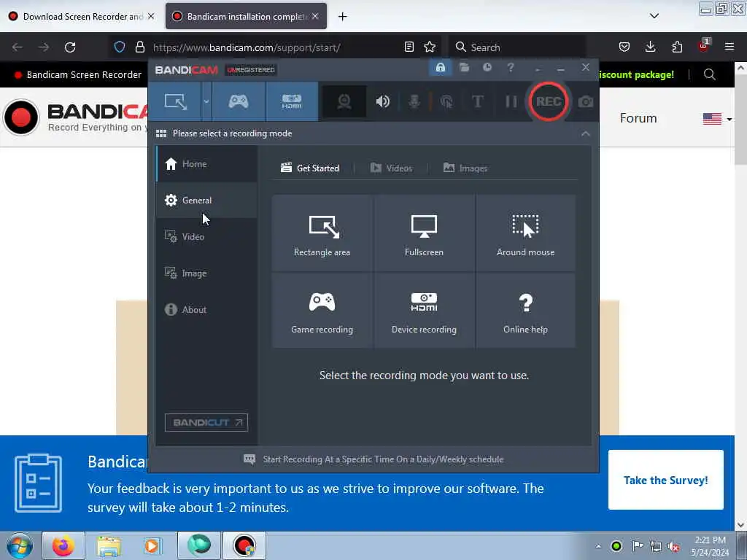The image size is (747, 560).
Task: Open language flag dropdown on website
Action: [718, 119]
